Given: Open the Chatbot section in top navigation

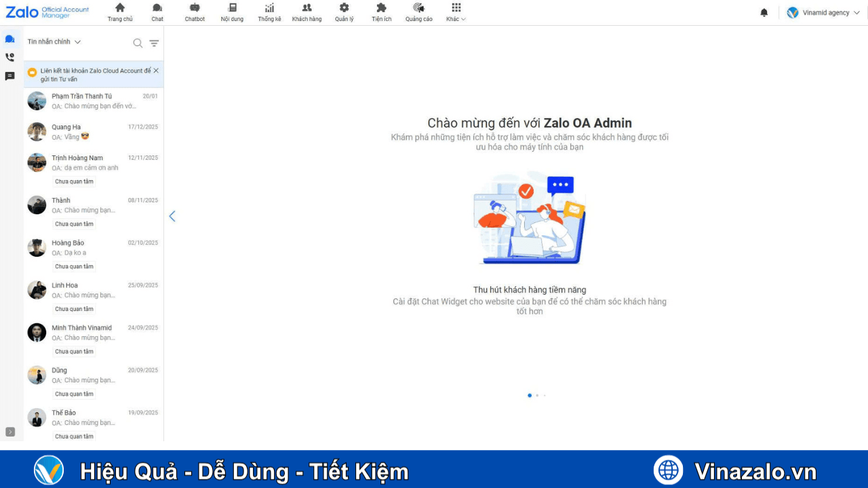Looking at the screenshot, I should coord(195,12).
